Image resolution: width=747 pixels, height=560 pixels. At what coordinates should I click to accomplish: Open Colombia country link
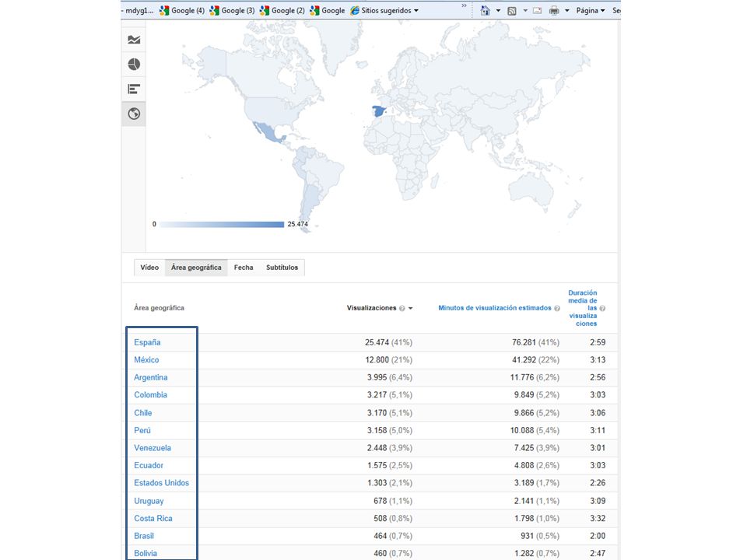150,395
